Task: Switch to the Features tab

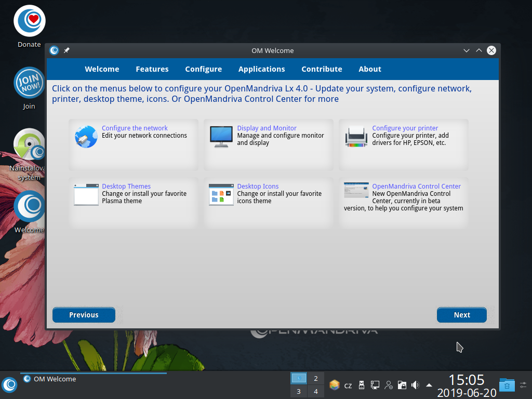Action: click(x=152, y=69)
